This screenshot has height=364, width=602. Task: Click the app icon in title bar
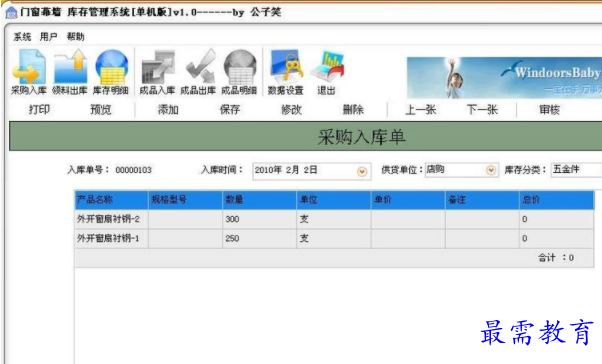[x=12, y=12]
